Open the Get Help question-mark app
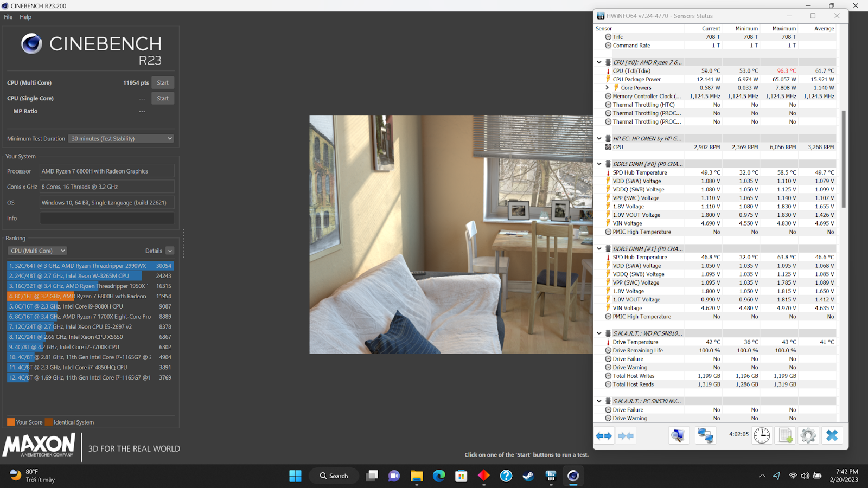The width and height of the screenshot is (868, 488). pyautogui.click(x=506, y=476)
